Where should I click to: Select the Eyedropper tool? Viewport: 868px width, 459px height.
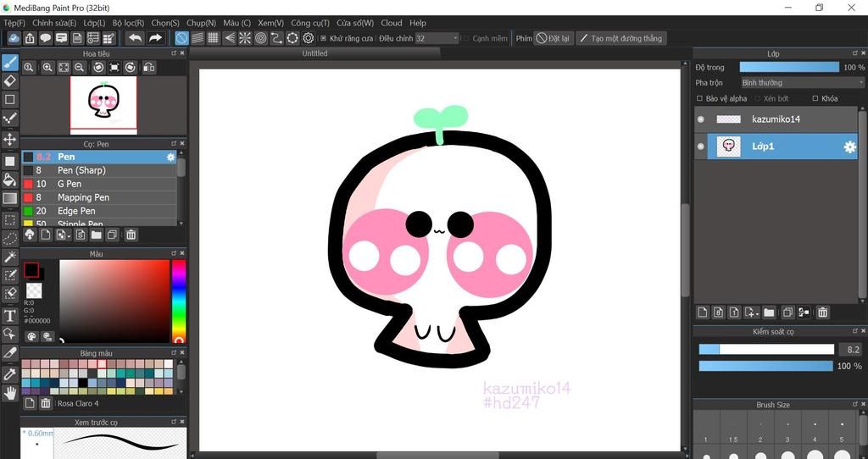(x=9, y=374)
